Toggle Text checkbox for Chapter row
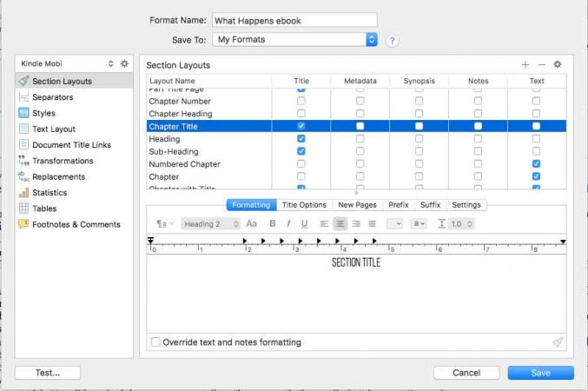The image size is (588, 391). 536,176
